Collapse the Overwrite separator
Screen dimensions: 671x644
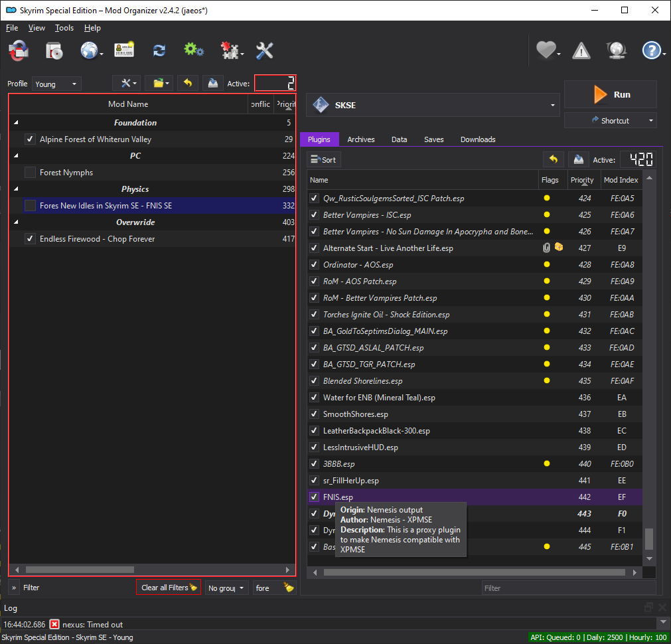[16, 222]
